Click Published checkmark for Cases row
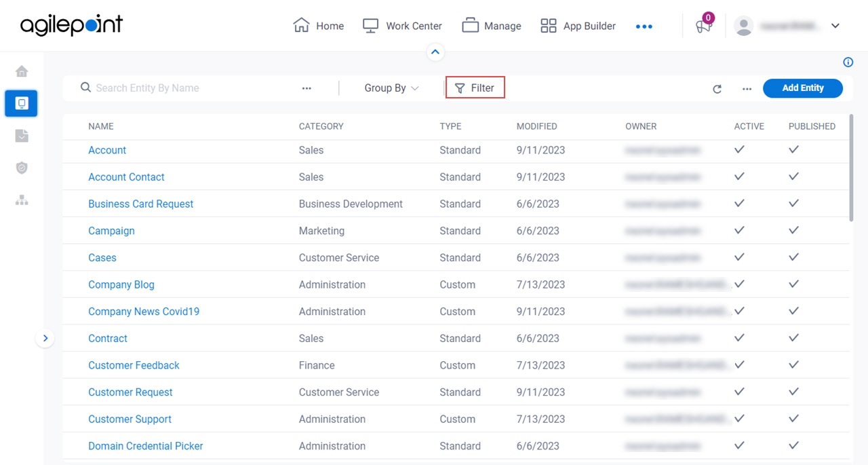Screen dimensions: 868x465 [x=793, y=257]
